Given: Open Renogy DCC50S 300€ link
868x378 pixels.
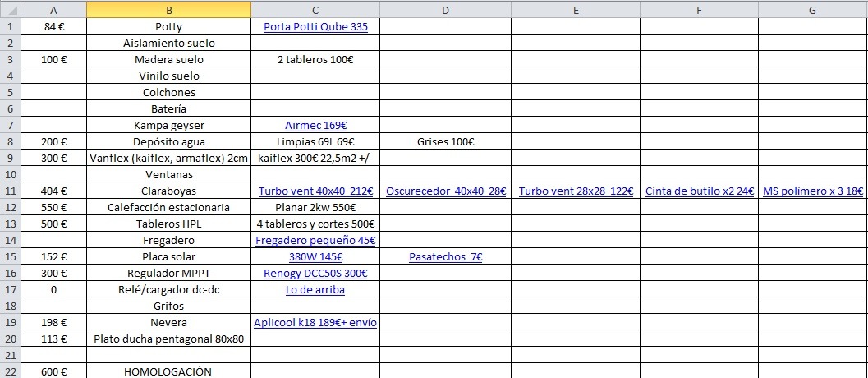Looking at the screenshot, I should coord(315,274).
